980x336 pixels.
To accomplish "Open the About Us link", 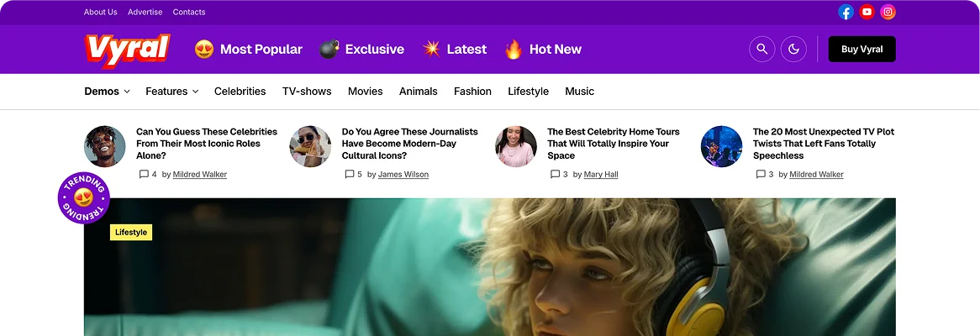I will (101, 12).
